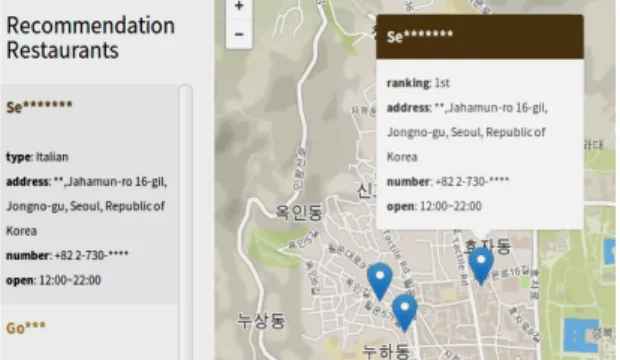Screen dimensions: 620x360
Task: Select popup open hours 12:00~22:00
Action: point(434,207)
